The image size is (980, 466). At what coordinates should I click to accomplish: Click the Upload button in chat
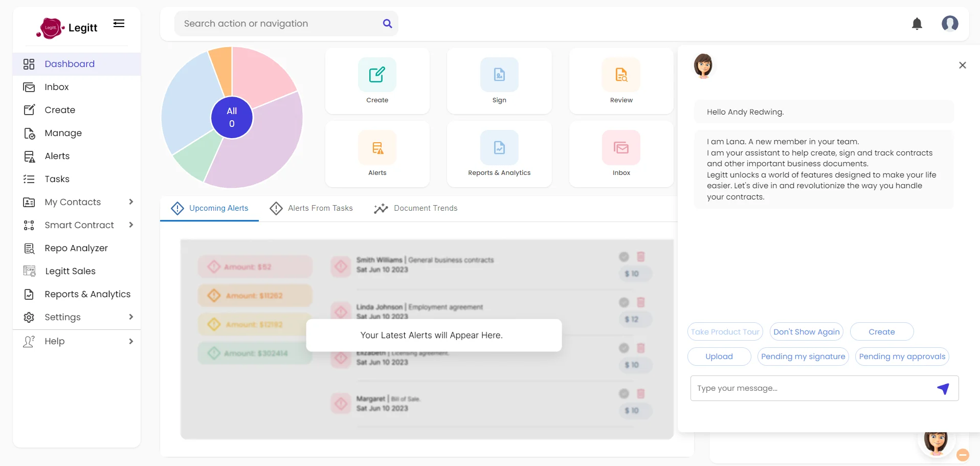pos(719,357)
